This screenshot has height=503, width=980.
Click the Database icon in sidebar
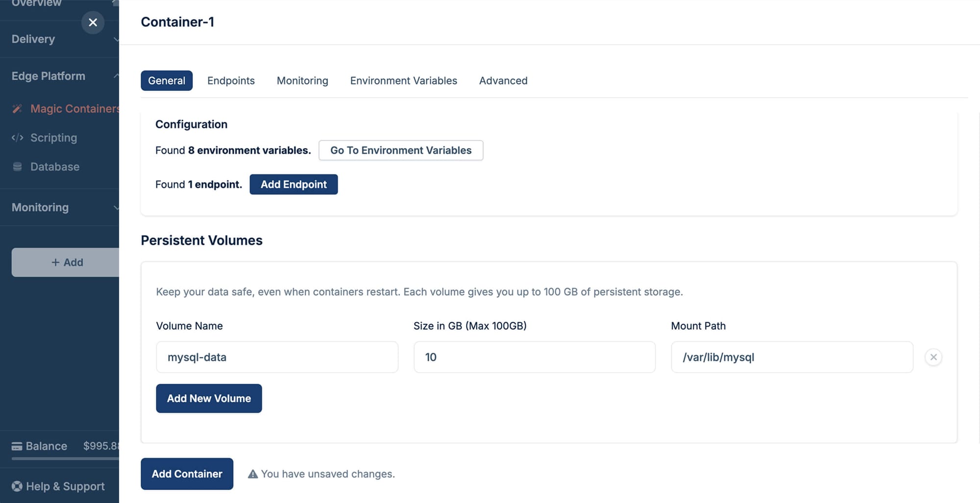pos(17,167)
